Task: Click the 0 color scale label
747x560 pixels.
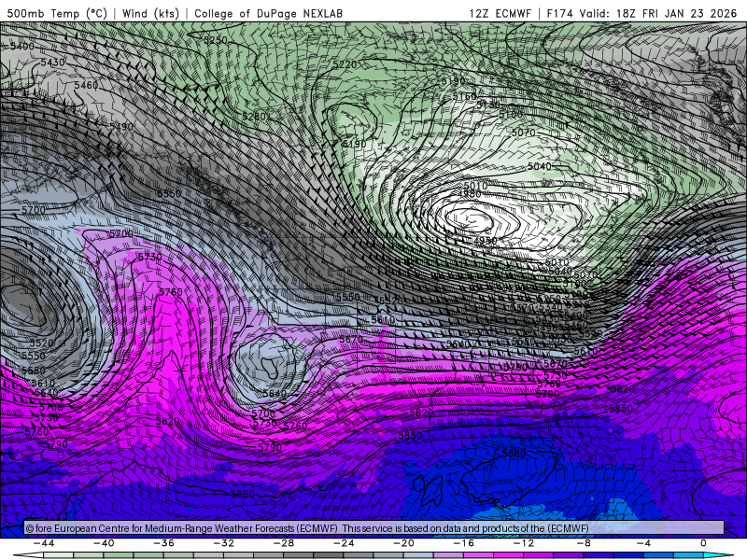Action: [x=704, y=543]
